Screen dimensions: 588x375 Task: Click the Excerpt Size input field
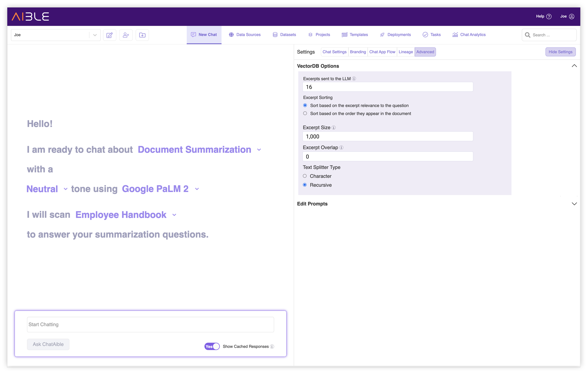pos(388,136)
